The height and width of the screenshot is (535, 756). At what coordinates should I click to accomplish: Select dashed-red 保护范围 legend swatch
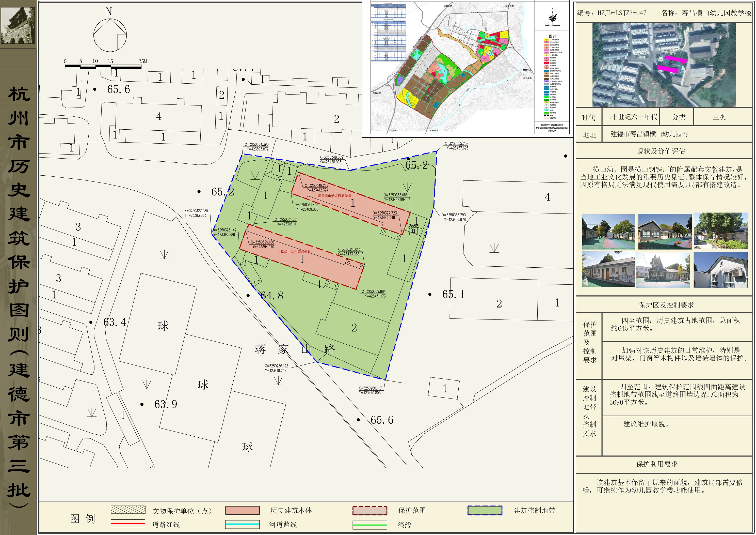[370, 511]
